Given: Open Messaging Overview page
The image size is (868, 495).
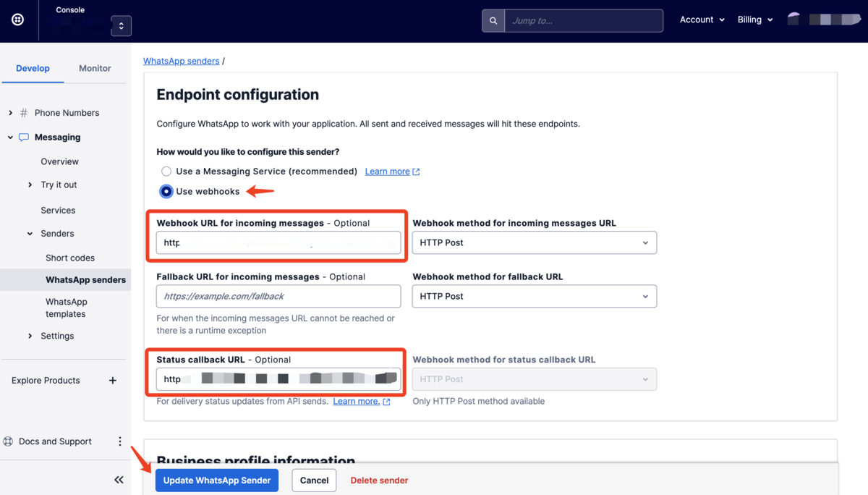Looking at the screenshot, I should 59,161.
